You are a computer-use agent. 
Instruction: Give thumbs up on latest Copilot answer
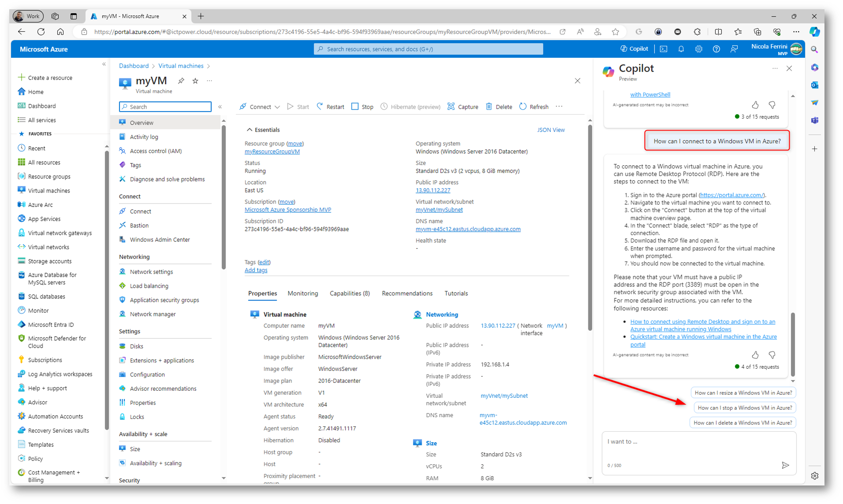[x=755, y=355]
